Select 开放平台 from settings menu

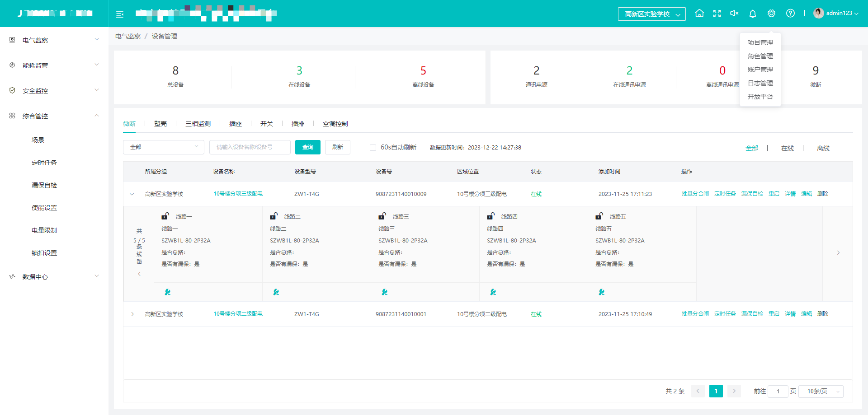(x=760, y=97)
